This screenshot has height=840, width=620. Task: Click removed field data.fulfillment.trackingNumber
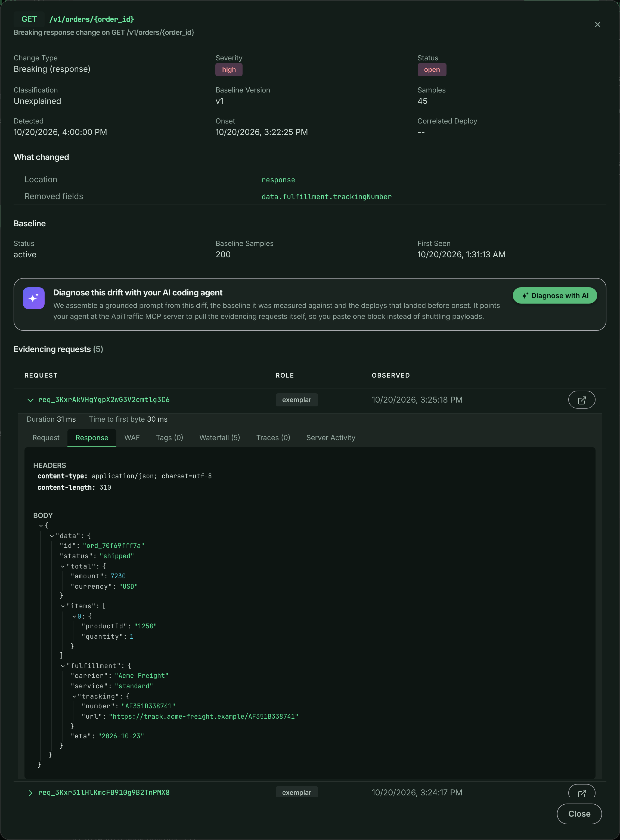tap(327, 197)
